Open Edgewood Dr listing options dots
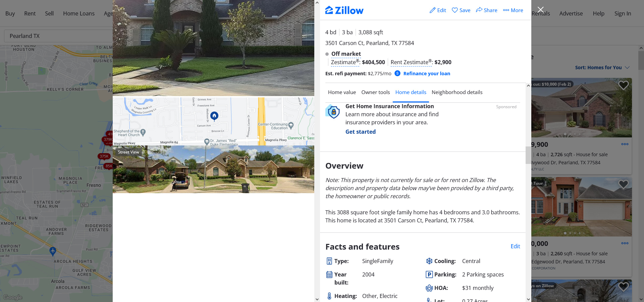 tap(625, 243)
